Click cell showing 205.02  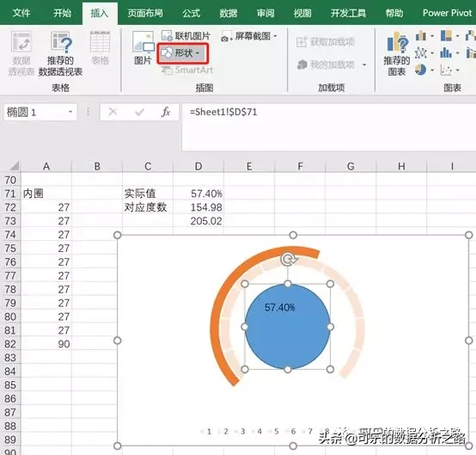[198, 221]
